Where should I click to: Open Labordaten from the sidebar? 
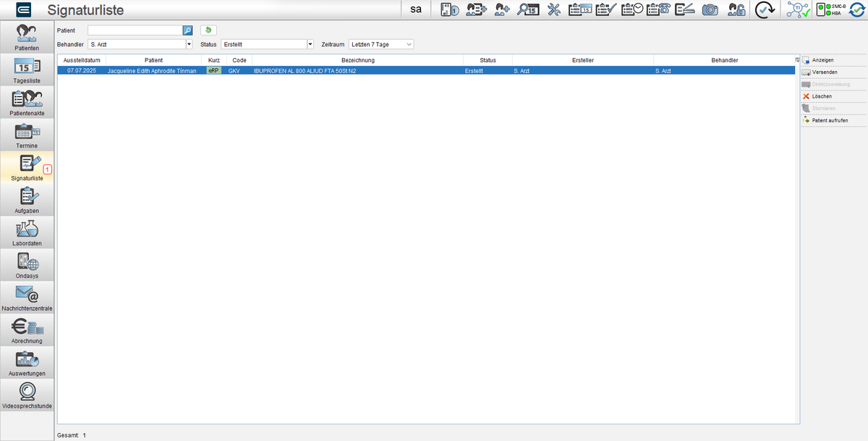pos(27,232)
